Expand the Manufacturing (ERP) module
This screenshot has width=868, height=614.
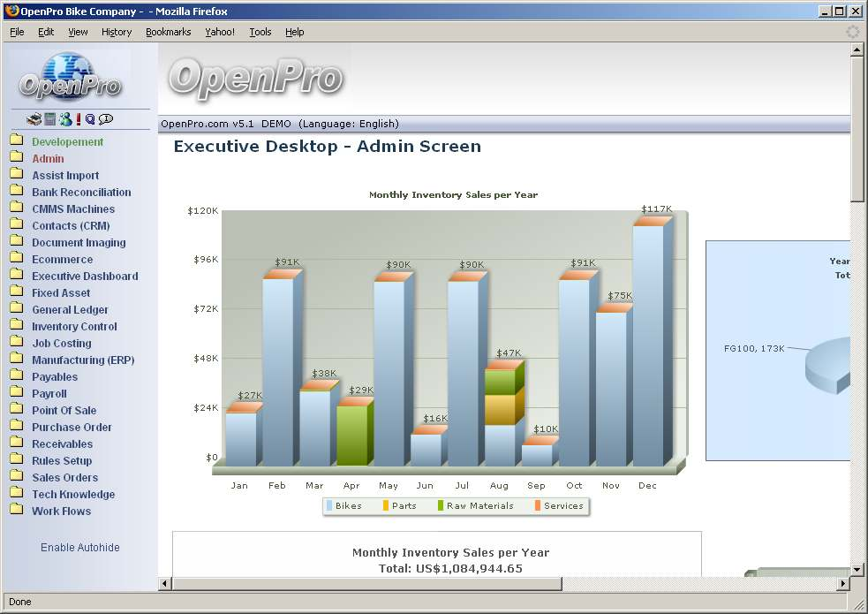pyautogui.click(x=83, y=360)
